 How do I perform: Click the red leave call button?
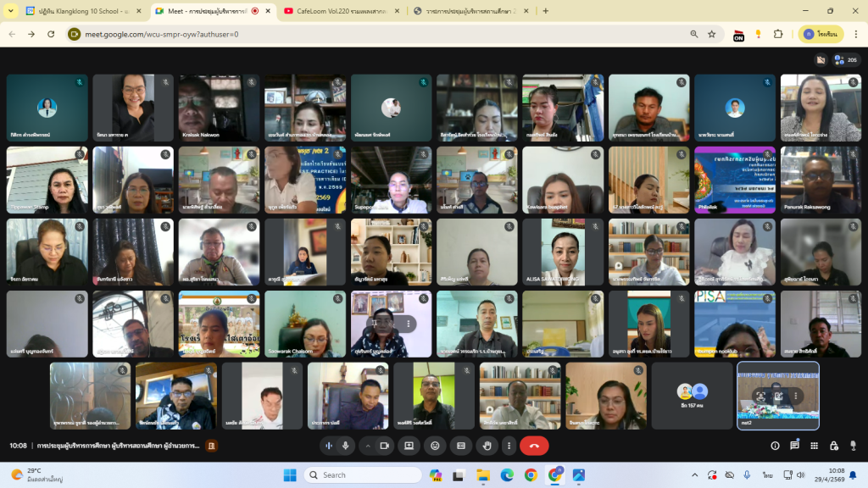tap(534, 446)
